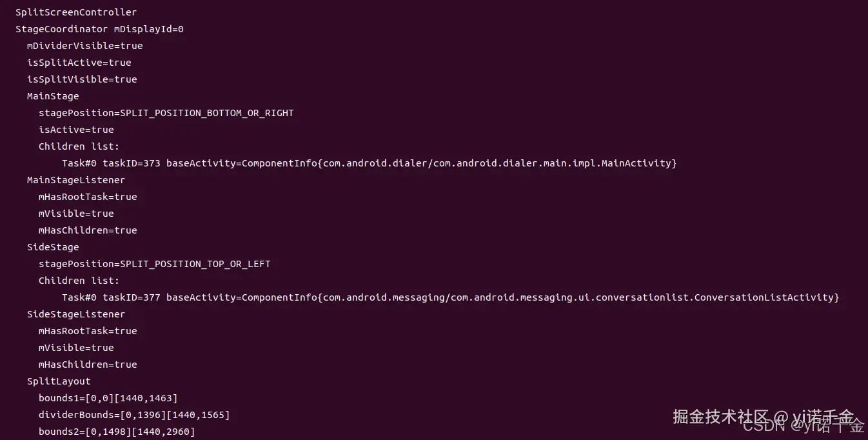The width and height of the screenshot is (868, 440).
Task: Click the MainStage section label
Action: click(x=53, y=96)
